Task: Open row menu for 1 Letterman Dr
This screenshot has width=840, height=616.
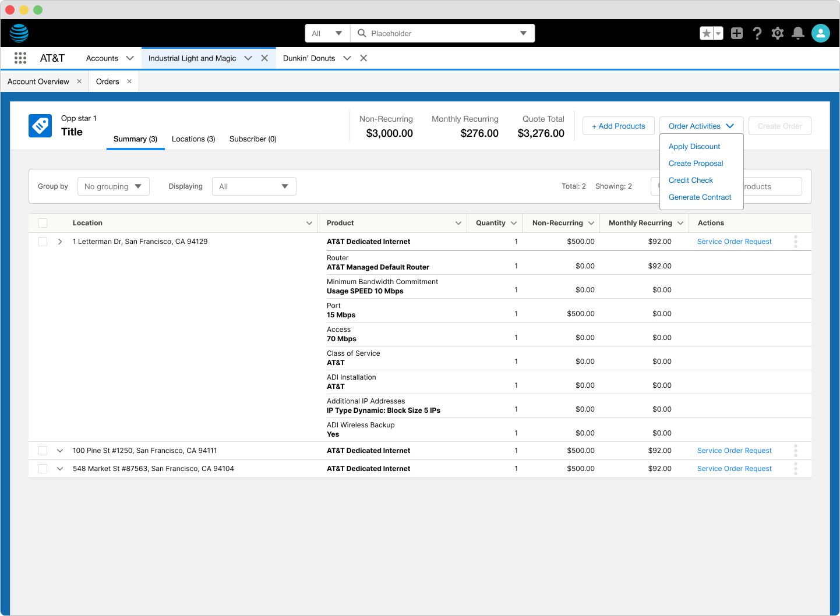Action: (796, 242)
